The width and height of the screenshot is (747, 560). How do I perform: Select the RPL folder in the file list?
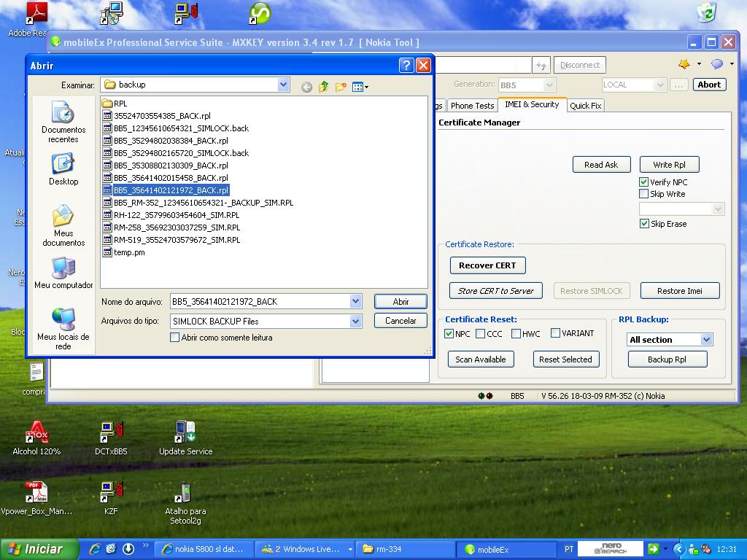115,104
